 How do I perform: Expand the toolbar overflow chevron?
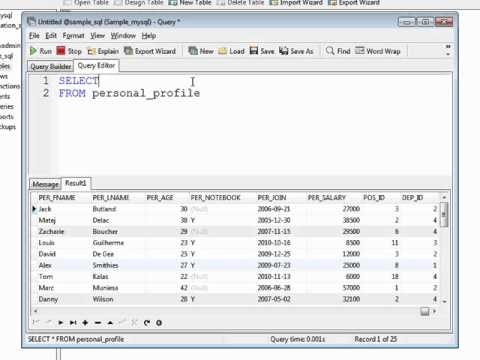point(448,50)
